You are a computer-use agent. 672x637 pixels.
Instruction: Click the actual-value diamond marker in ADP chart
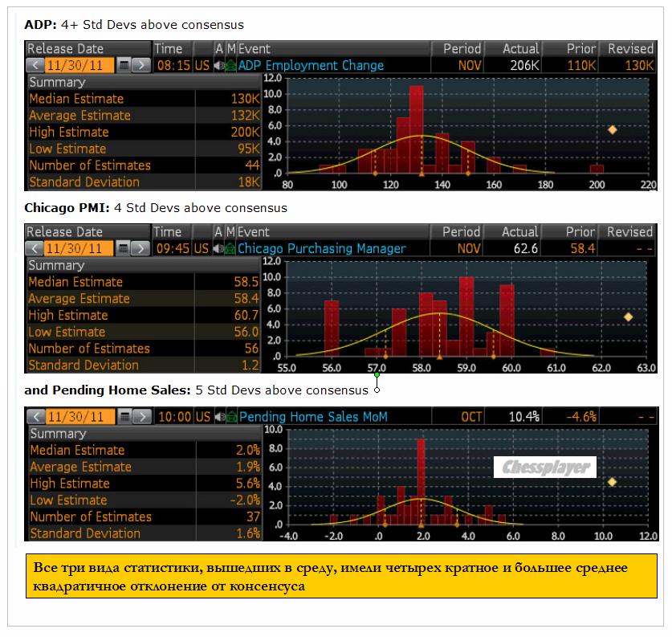pyautogui.click(x=612, y=129)
